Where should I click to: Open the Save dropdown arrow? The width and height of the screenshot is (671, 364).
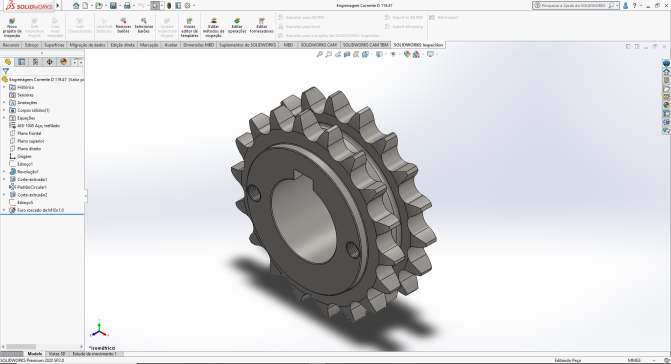[119, 6]
